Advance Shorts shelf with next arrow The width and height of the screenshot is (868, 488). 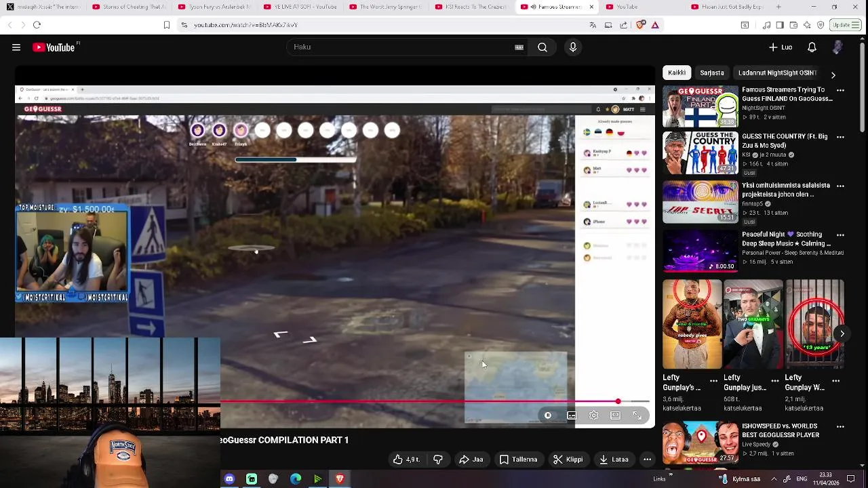tap(842, 333)
